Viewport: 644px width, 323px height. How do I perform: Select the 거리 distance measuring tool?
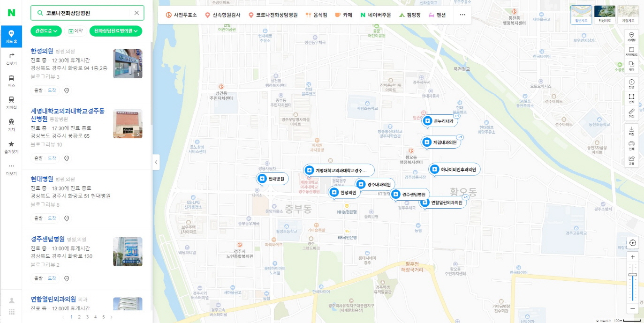pos(631,113)
